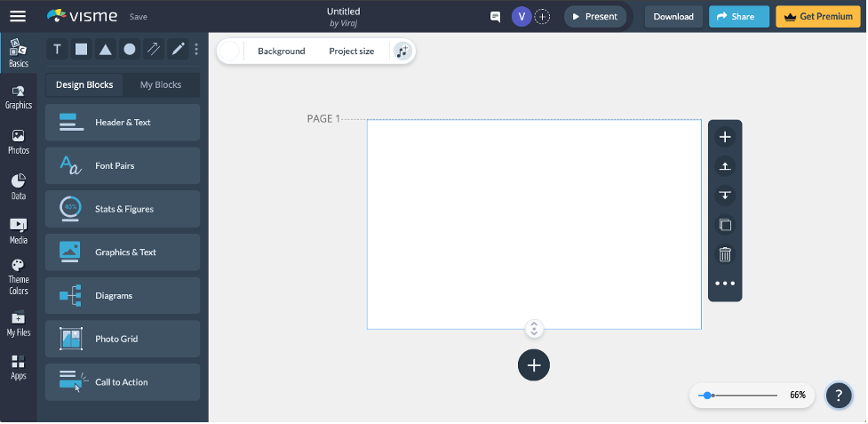Screen dimensions: 868x424
Task: Select the Square shape tool
Action: point(81,49)
